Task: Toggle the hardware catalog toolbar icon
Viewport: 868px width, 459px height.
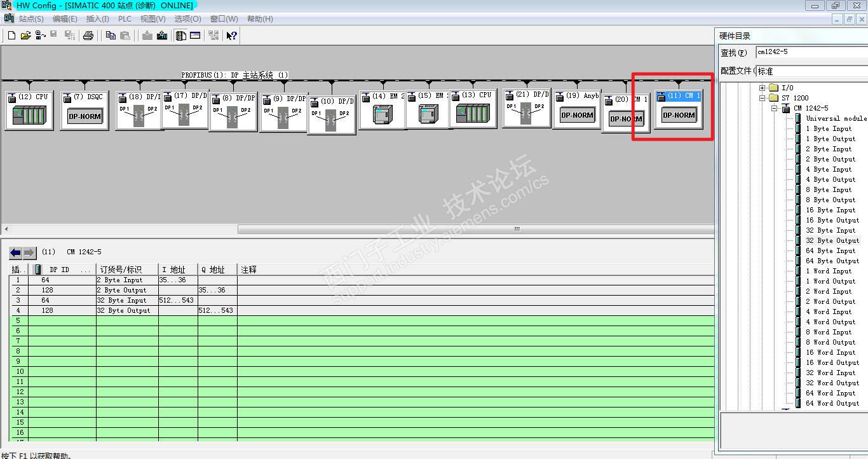Action: tap(181, 36)
